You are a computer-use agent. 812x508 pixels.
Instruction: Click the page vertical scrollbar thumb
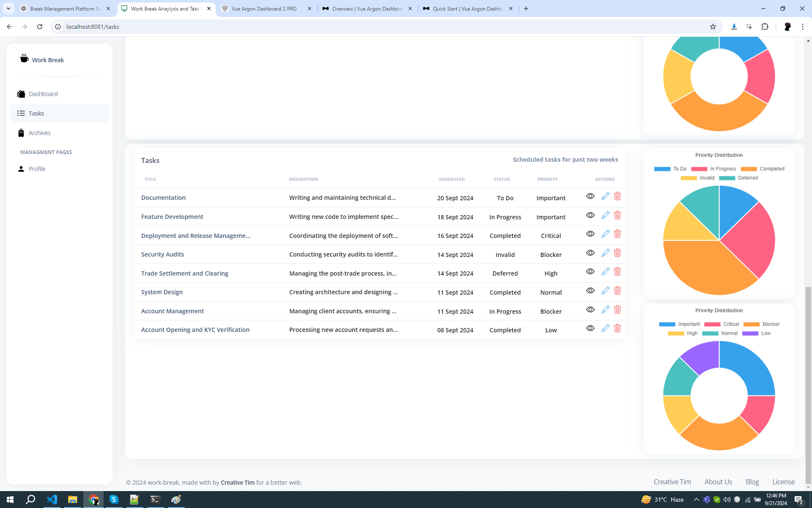(808, 384)
